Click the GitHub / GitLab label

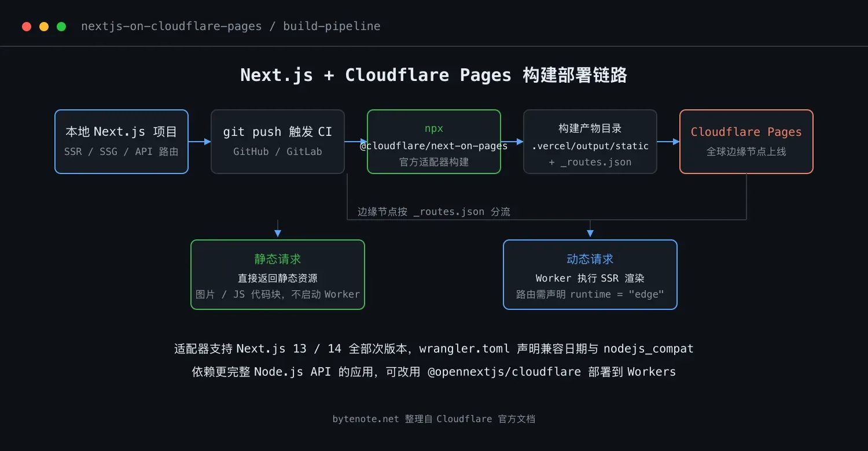coord(278,152)
